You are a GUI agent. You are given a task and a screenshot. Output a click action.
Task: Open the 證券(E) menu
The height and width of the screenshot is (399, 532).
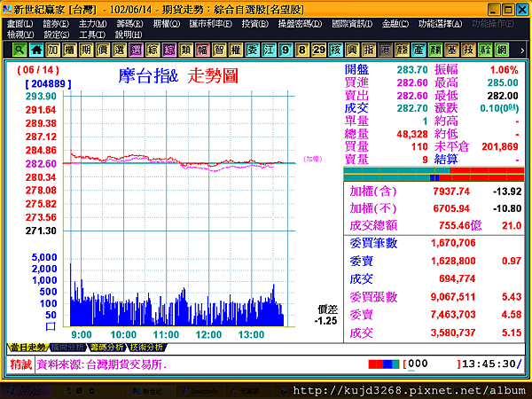(x=56, y=24)
